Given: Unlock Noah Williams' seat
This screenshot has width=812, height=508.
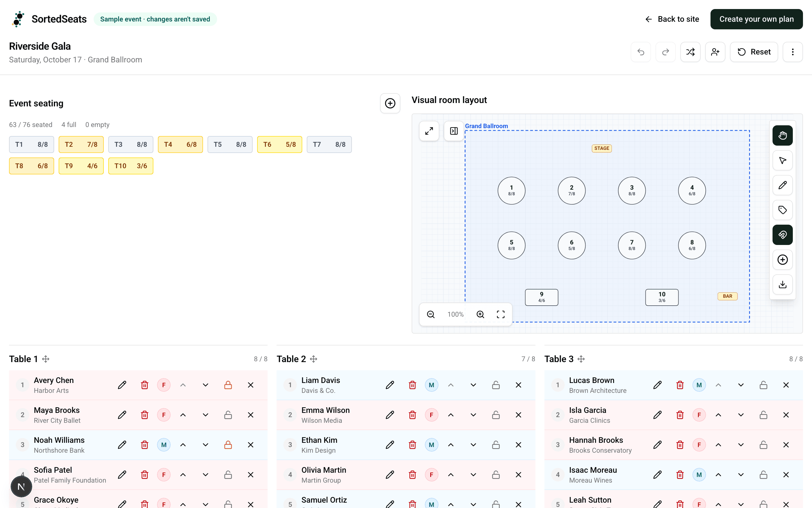Looking at the screenshot, I should [x=228, y=445].
